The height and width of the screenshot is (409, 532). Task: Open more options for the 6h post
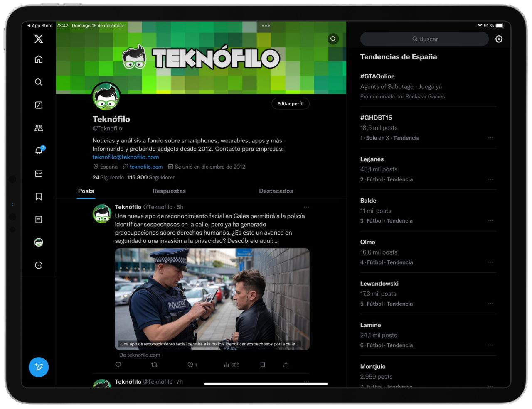coord(306,207)
